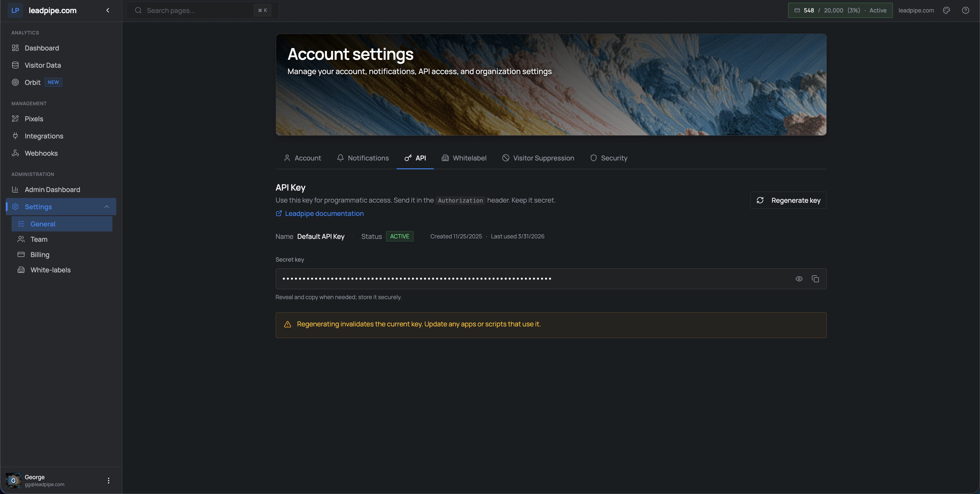
Task: Open the Billing settings page
Action: pos(40,254)
